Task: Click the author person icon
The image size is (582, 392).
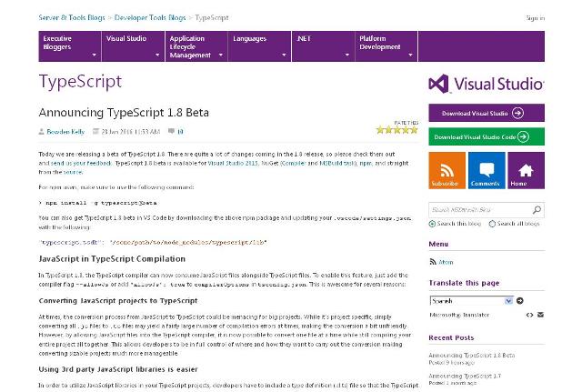Action: tap(41, 131)
